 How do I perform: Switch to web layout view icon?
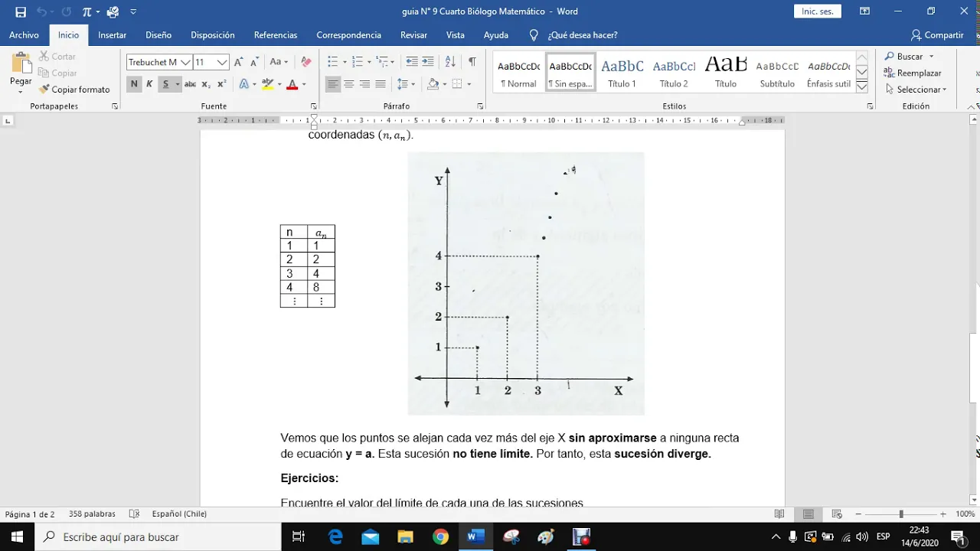tap(837, 514)
